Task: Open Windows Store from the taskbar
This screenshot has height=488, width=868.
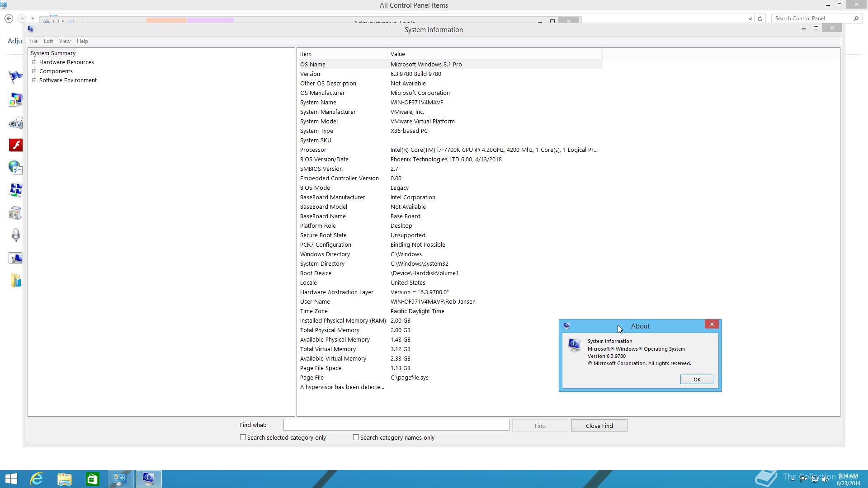Action: (x=93, y=479)
